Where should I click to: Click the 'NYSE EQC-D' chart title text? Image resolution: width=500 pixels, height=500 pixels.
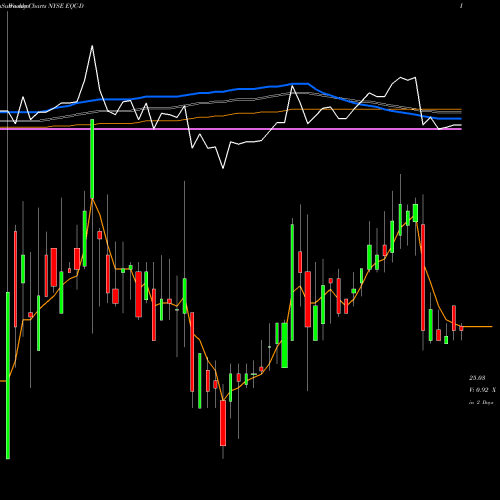[x=66, y=6]
